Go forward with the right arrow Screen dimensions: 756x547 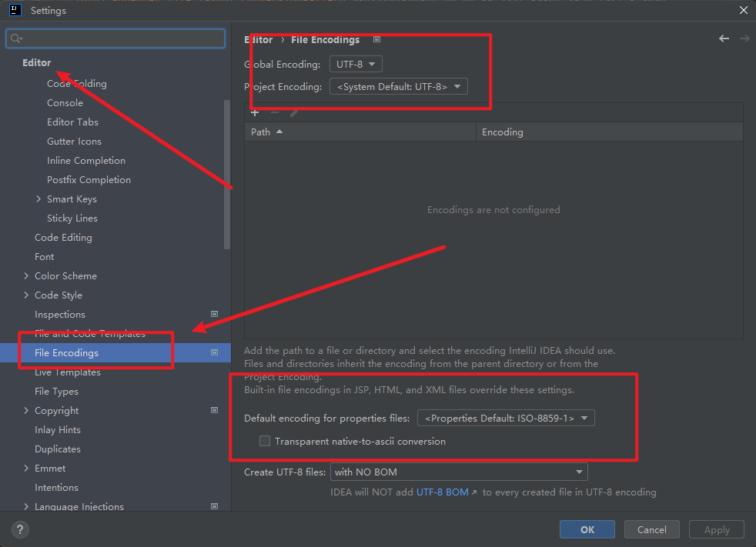tap(744, 38)
